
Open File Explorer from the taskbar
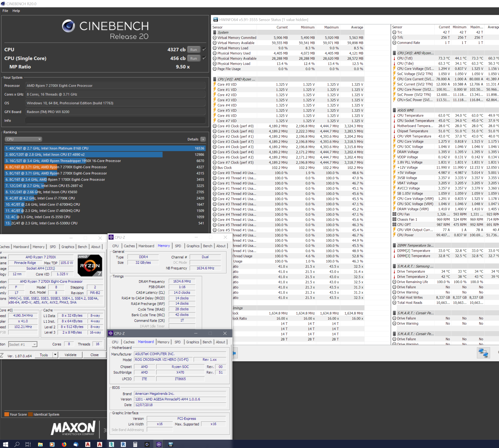coord(40,444)
